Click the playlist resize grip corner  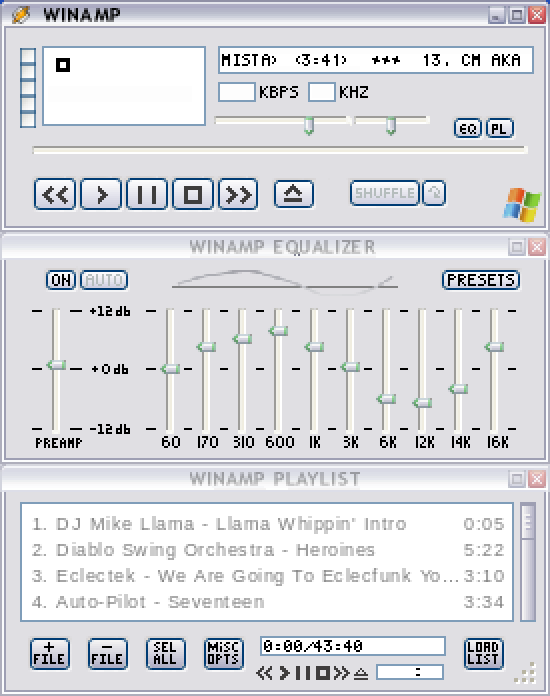click(526, 674)
